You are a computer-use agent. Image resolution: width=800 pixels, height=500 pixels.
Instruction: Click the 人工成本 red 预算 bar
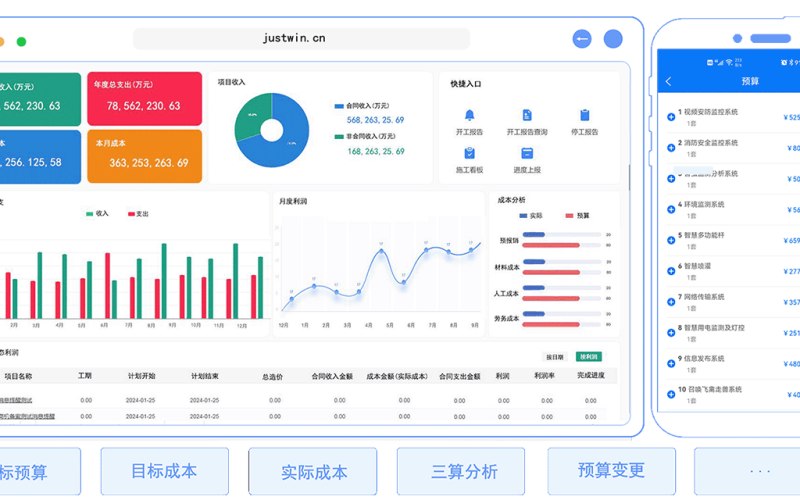[551, 298]
